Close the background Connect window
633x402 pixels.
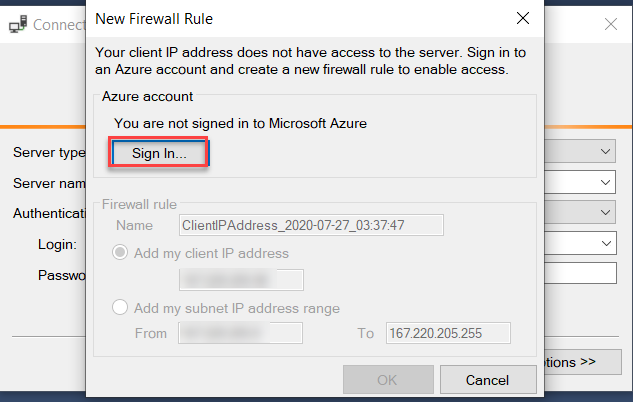tap(611, 24)
